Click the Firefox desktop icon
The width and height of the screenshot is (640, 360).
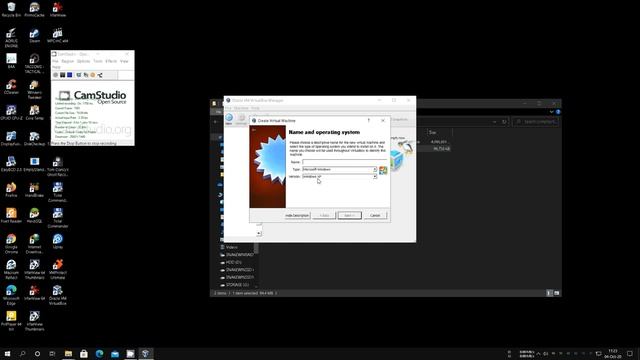tap(11, 190)
